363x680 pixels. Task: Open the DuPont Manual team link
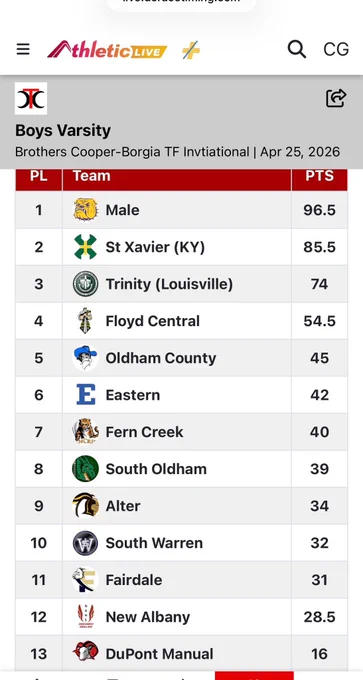[160, 654]
